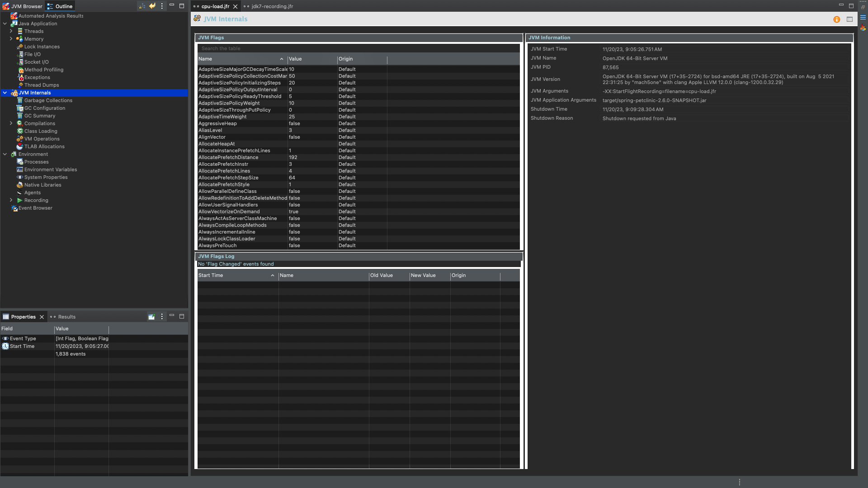The image size is (868, 488).
Task: Toggle the table layout icon
Action: tap(849, 19)
